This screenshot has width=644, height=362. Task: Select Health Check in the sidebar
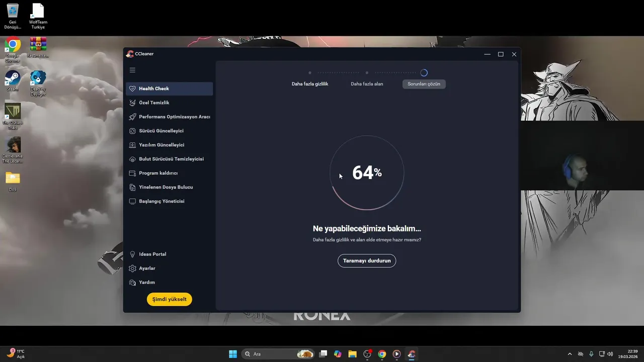(170, 88)
